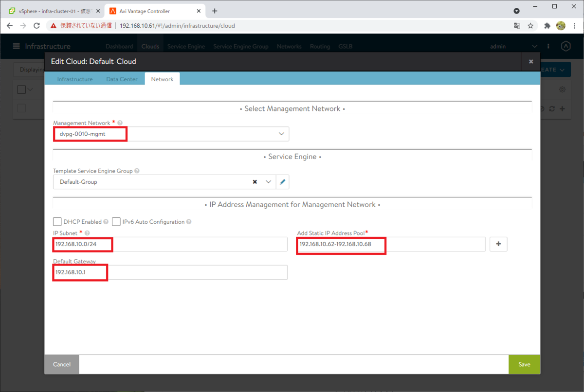Clear the Default-Group selection
Viewport: 584px width, 392px height.
(x=255, y=182)
